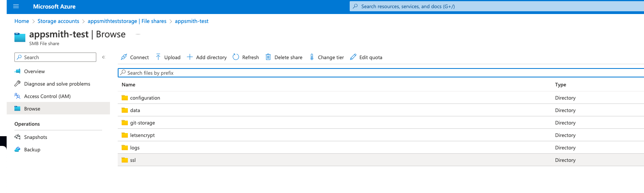This screenshot has width=644, height=193.
Task: Click the Connect toolbar icon
Action: point(124,57)
